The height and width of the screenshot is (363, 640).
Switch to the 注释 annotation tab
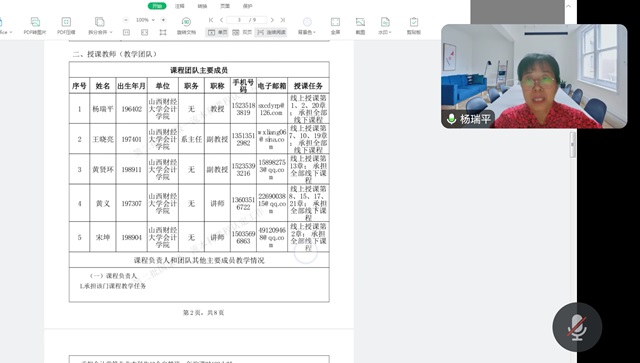point(180,6)
